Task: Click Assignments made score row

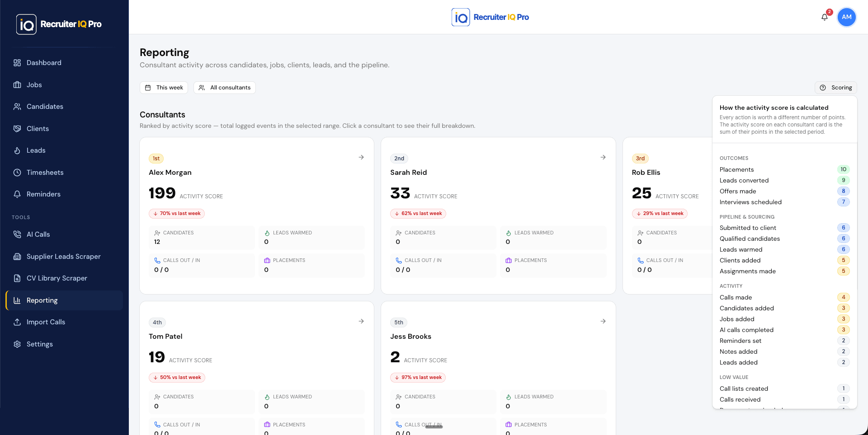Action: tap(784, 271)
